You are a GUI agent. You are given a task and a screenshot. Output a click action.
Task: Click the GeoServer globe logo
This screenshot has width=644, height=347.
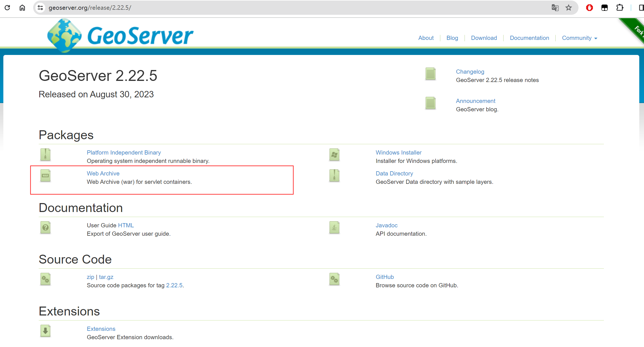64,36
